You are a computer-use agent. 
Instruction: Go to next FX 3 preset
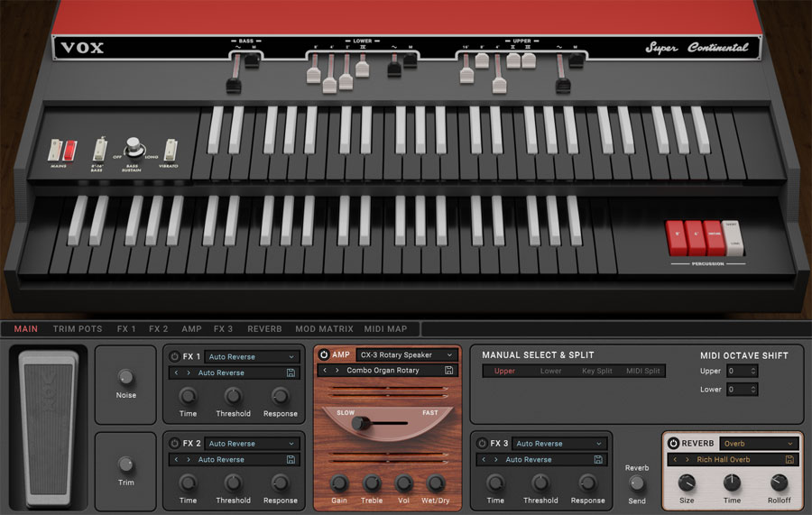(x=496, y=460)
